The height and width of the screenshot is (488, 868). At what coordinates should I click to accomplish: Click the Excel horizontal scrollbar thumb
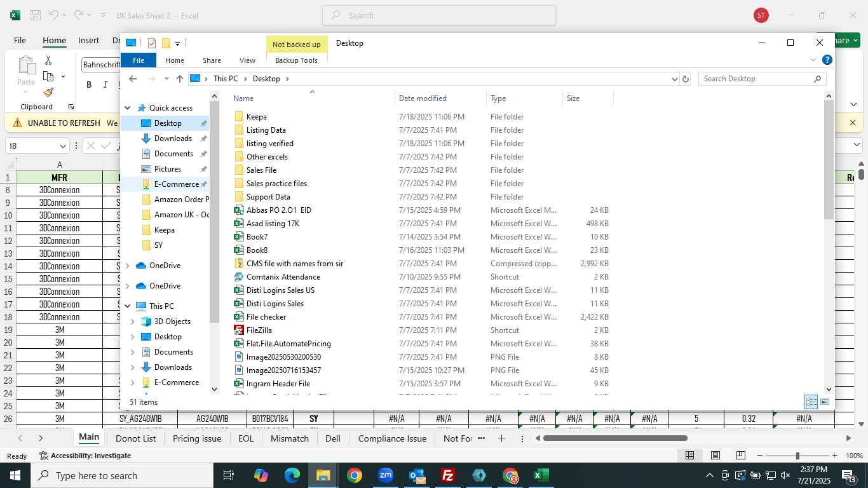(615, 438)
